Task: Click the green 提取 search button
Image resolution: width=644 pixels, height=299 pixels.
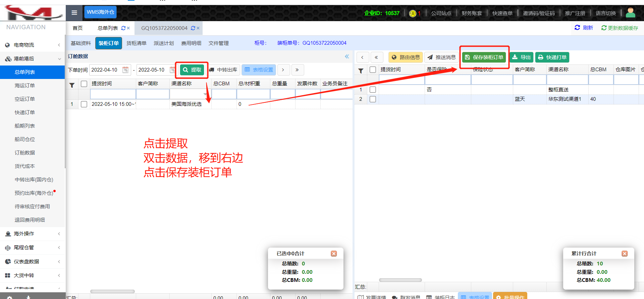Action: (x=192, y=70)
